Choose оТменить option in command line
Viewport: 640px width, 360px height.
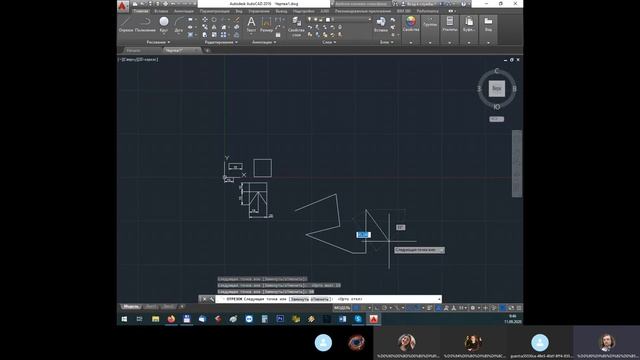tap(320, 299)
